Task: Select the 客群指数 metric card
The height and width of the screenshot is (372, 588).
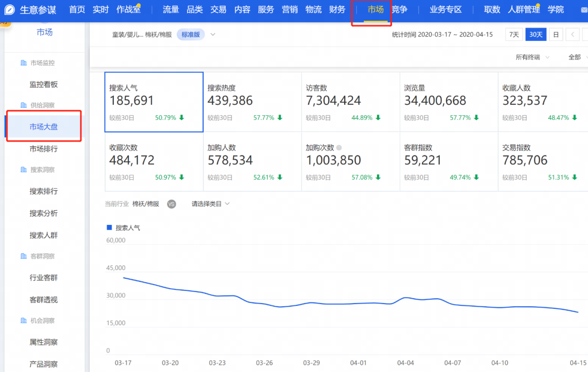Action: 449,162
